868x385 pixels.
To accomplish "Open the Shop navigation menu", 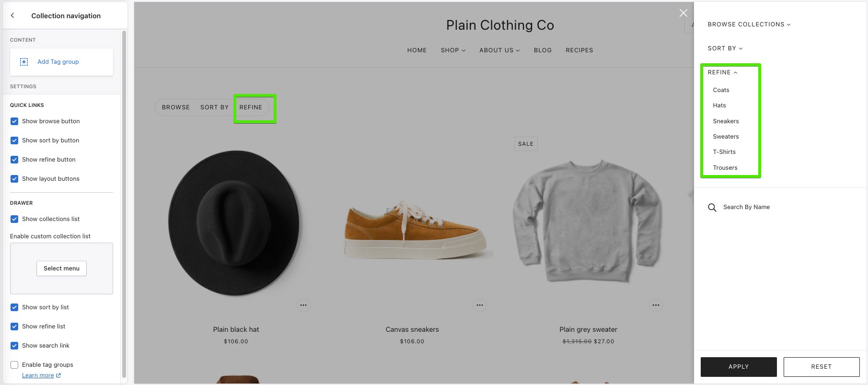I will (453, 50).
